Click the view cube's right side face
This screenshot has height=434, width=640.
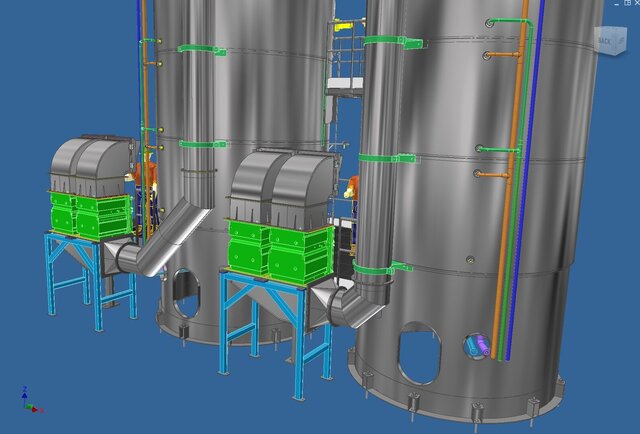pos(622,41)
